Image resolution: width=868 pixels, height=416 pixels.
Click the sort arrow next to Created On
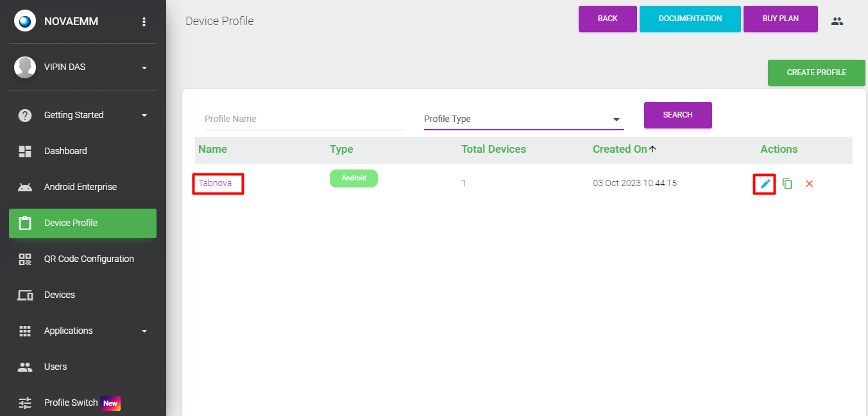(652, 149)
